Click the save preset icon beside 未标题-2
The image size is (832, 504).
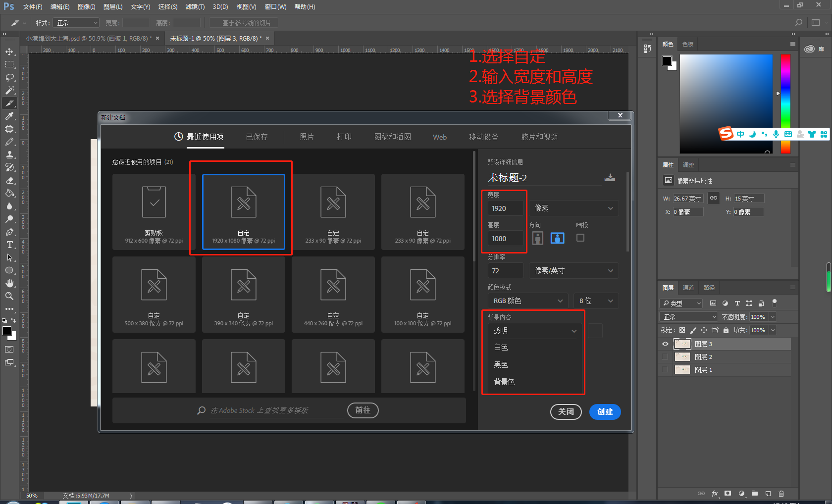coord(610,178)
